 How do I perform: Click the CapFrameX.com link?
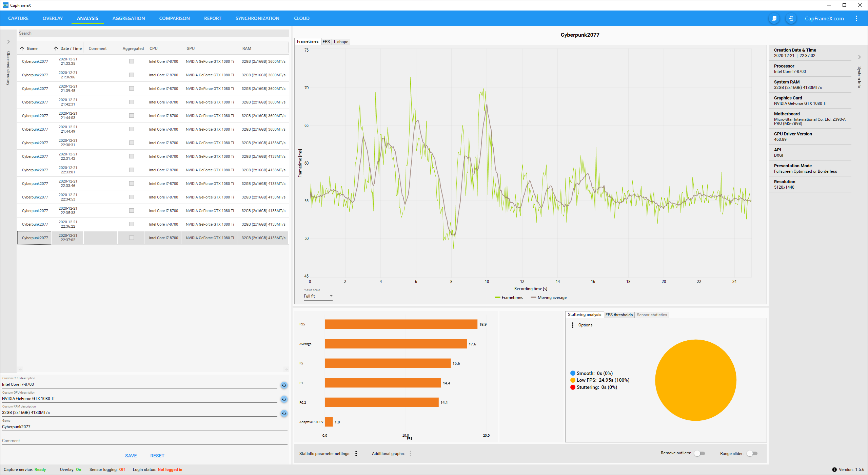coord(824,18)
